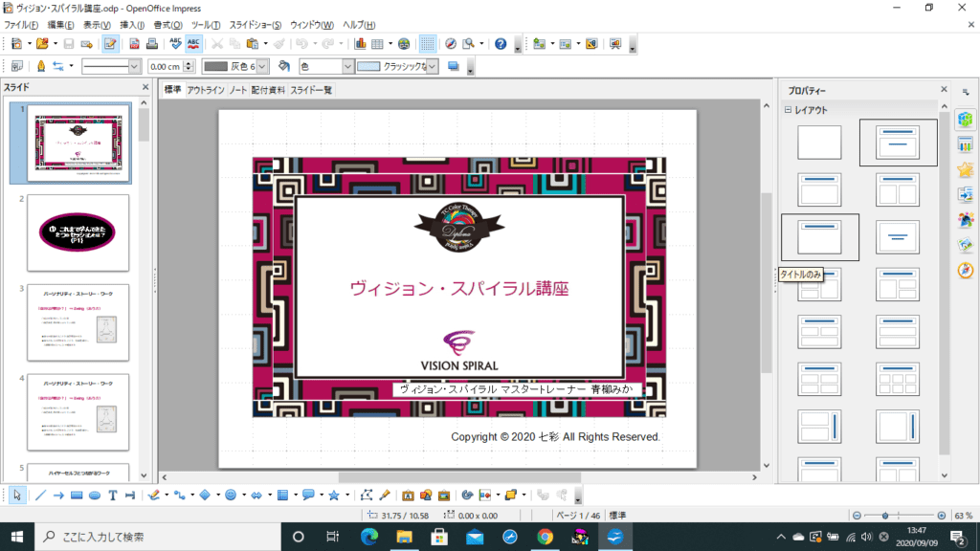
Task: Toggle AutoSpellcheck in the toolbar
Action: [193, 44]
